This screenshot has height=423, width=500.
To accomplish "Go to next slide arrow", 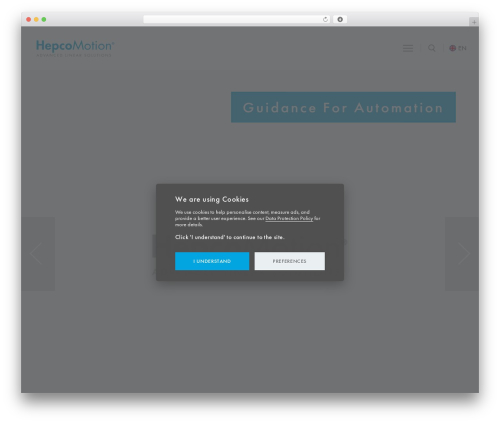I will [x=463, y=254].
